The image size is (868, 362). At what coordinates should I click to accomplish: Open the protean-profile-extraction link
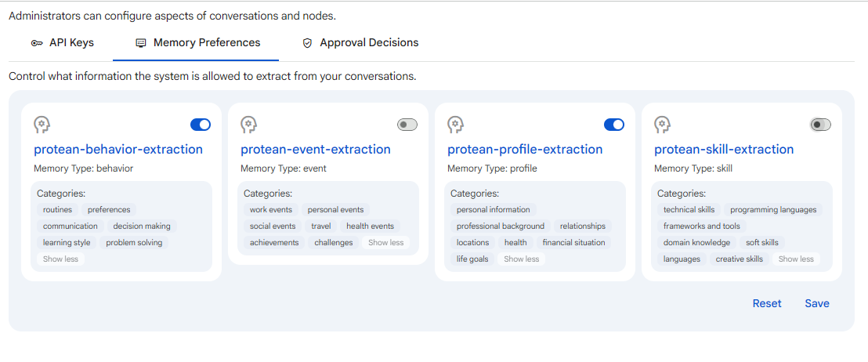(525, 150)
